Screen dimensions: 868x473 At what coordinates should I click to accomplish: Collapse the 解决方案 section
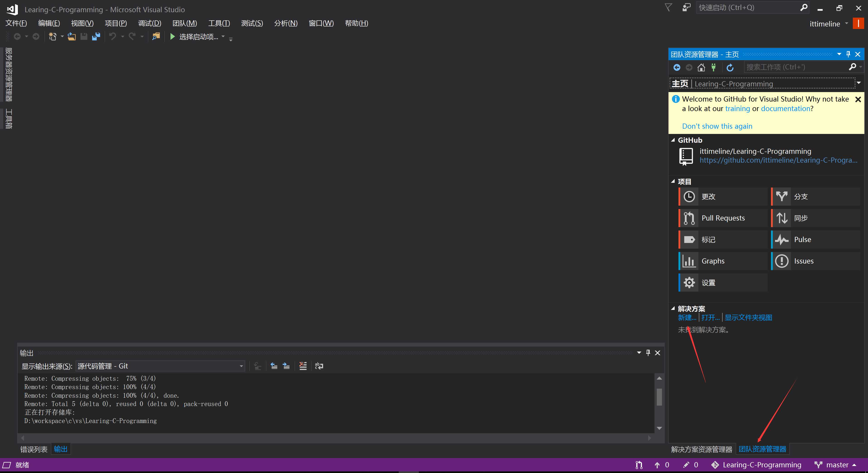[x=673, y=309]
